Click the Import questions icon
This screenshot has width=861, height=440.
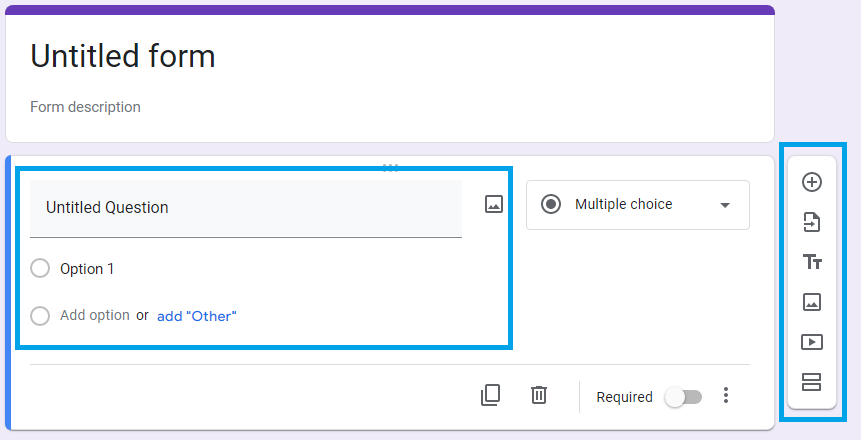point(812,222)
